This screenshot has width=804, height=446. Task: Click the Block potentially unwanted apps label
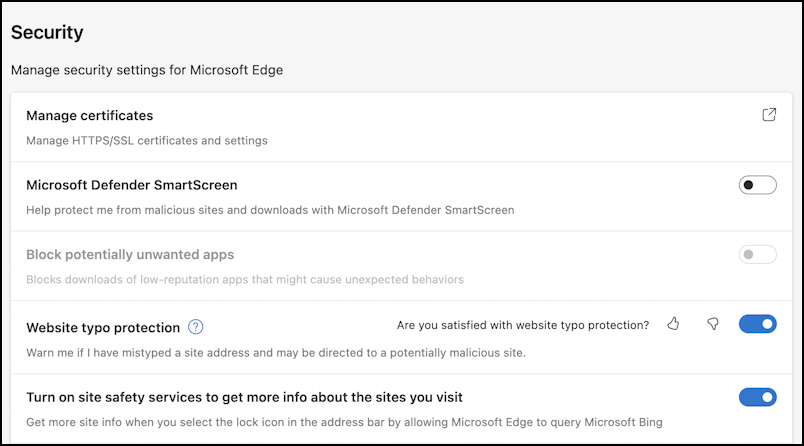pos(130,255)
